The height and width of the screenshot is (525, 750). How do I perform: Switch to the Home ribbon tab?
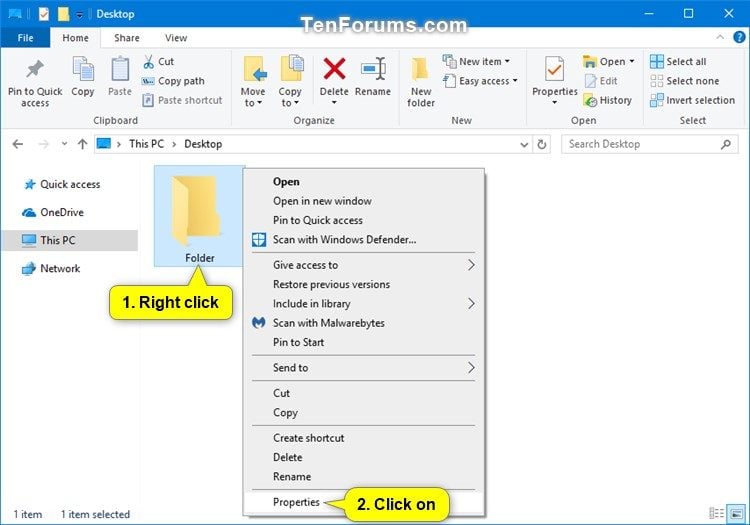(75, 38)
